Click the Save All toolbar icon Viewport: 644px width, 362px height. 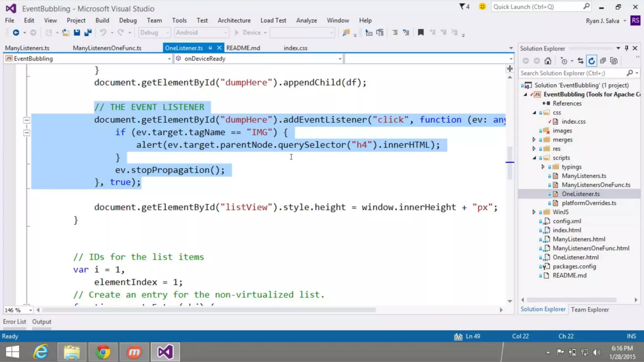coord(88,32)
